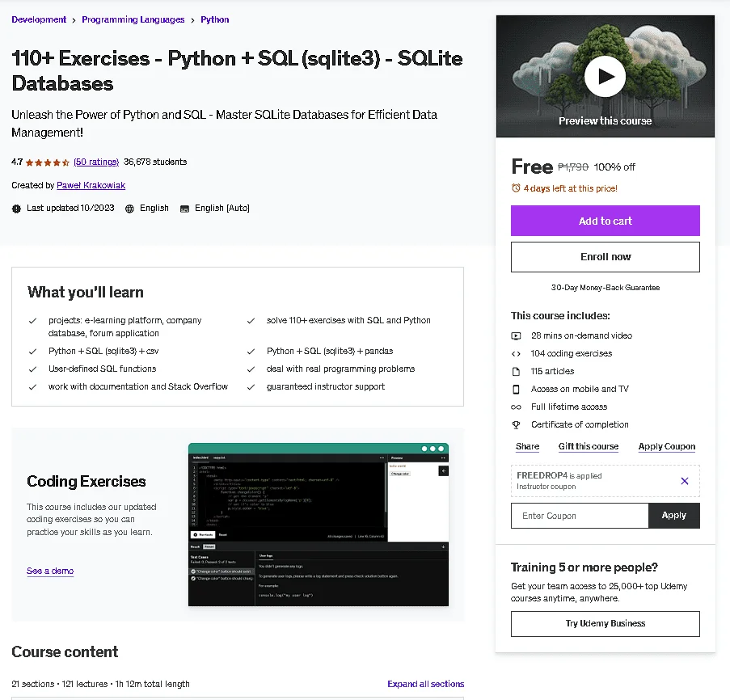Click checkmark beside guaranteed instructor support
The width and height of the screenshot is (730, 700).
click(251, 386)
